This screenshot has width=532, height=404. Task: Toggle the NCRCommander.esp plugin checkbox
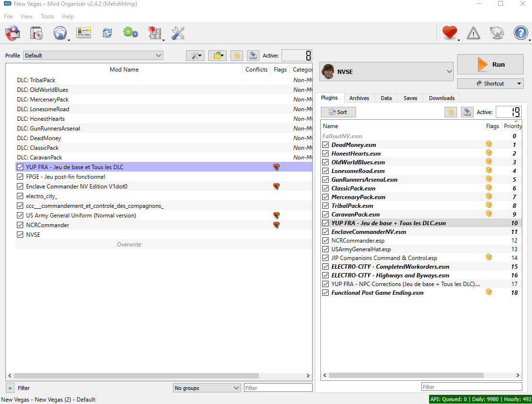click(325, 241)
